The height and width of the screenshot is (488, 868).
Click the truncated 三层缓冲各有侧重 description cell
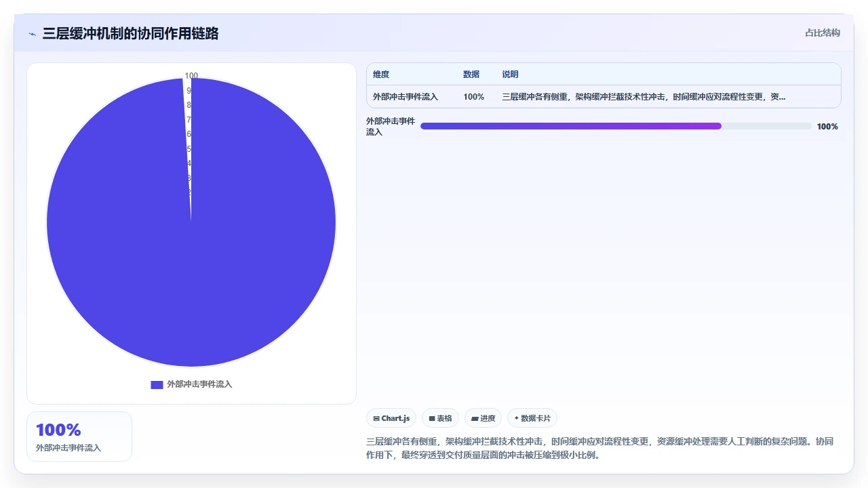coord(644,97)
